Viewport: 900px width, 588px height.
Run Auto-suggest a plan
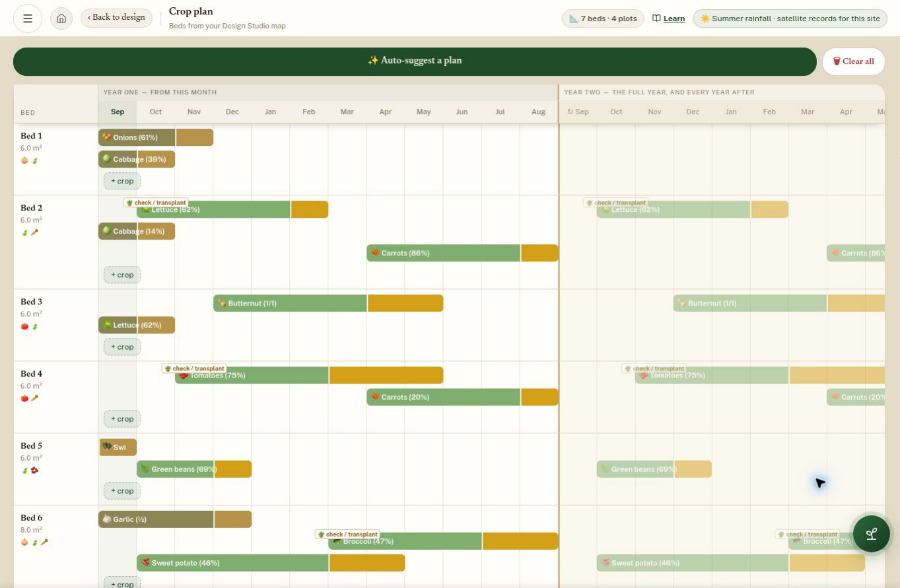click(x=415, y=61)
